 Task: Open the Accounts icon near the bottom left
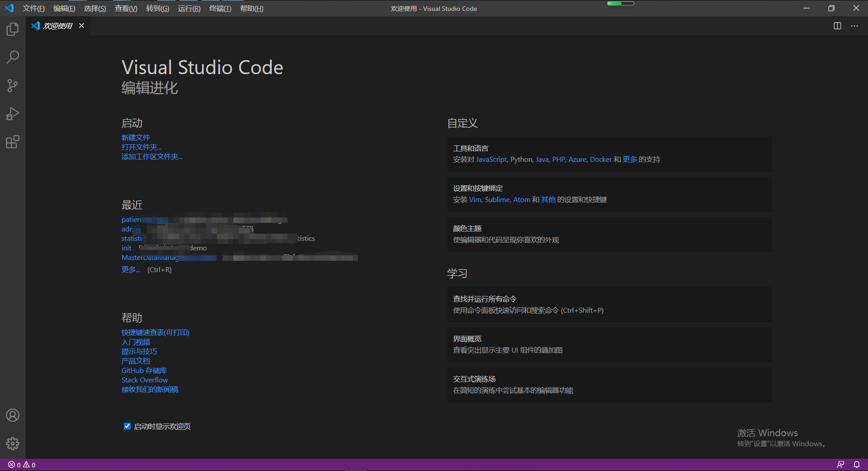(x=12, y=415)
